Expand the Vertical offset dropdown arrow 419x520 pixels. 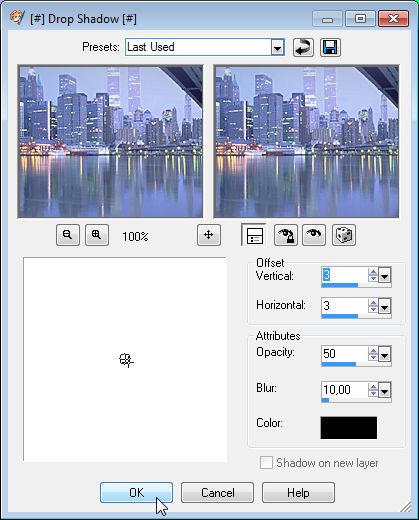coord(385,276)
